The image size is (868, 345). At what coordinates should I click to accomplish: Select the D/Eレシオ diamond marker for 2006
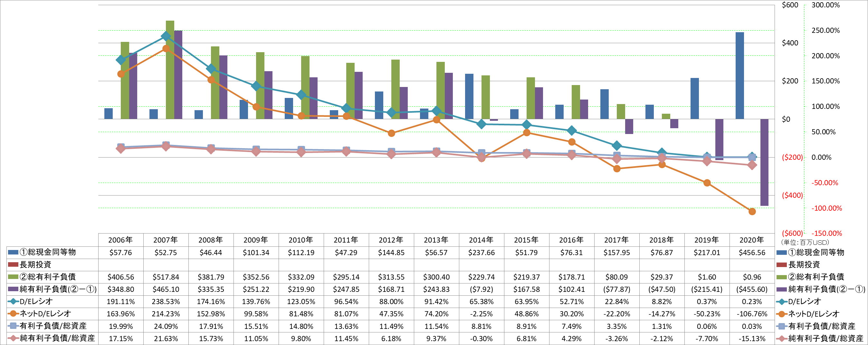point(121,60)
